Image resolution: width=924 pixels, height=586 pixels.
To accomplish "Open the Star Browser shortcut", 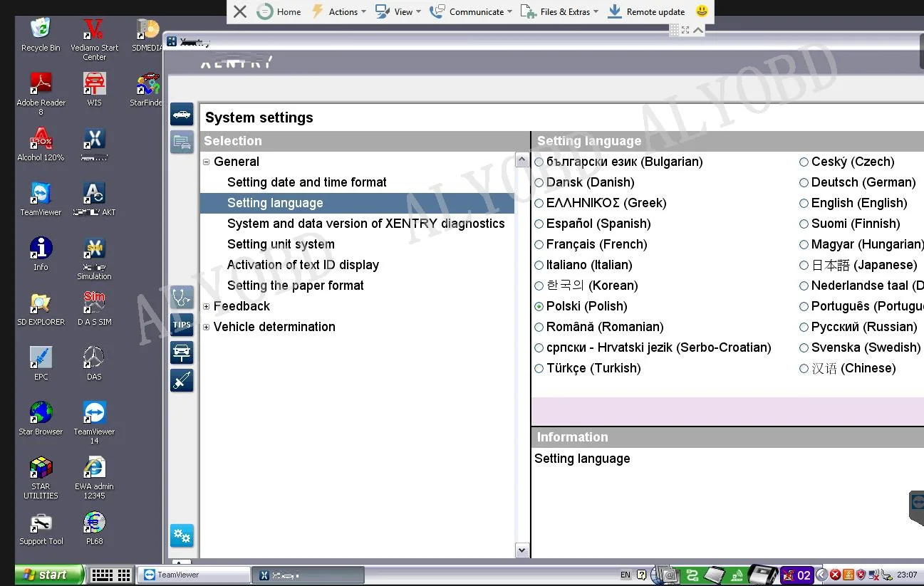I will pyautogui.click(x=41, y=419).
